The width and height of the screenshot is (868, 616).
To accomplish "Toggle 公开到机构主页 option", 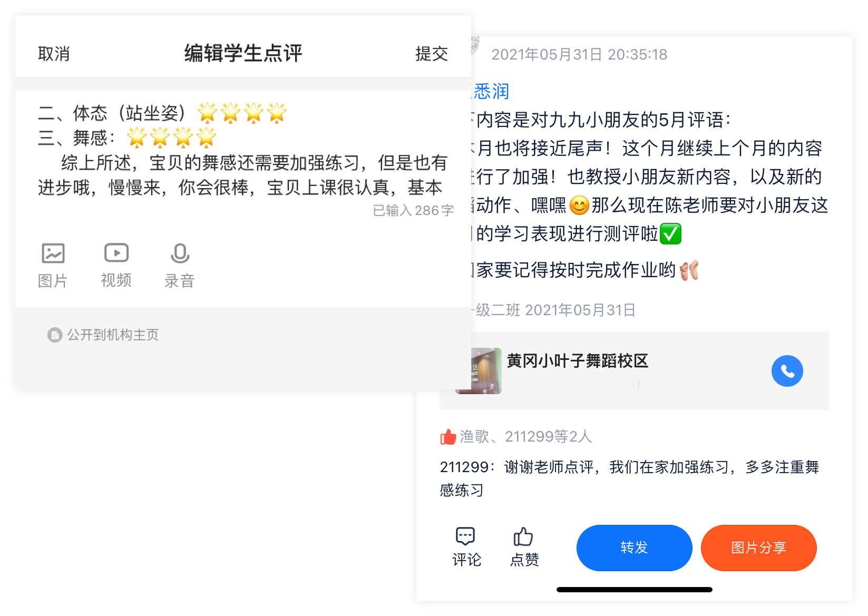I will pyautogui.click(x=103, y=335).
